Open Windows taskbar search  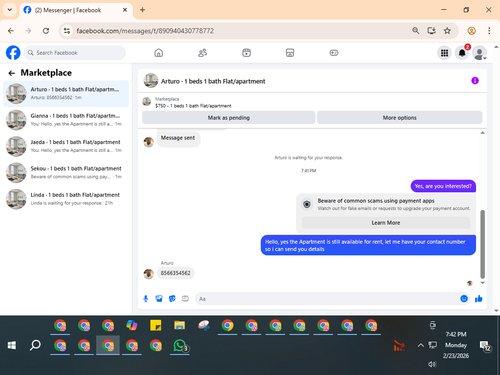[x=35, y=345]
